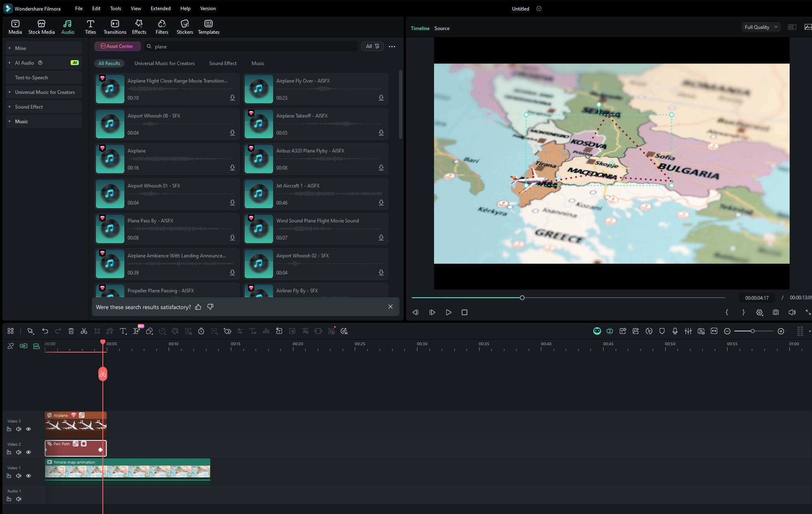Lock the Video 2 track
Screen dimensions: 812x514
[x=9, y=452]
